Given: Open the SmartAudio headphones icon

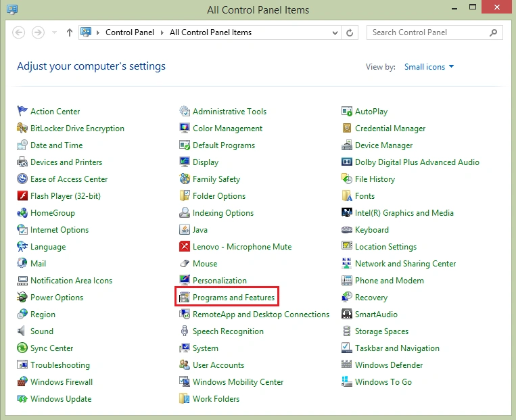Looking at the screenshot, I should (x=346, y=314).
